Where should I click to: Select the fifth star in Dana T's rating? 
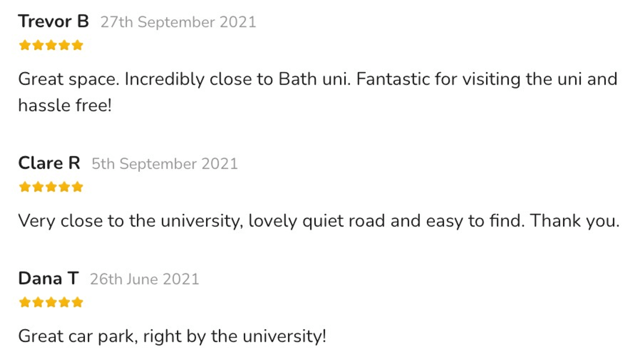coord(77,302)
